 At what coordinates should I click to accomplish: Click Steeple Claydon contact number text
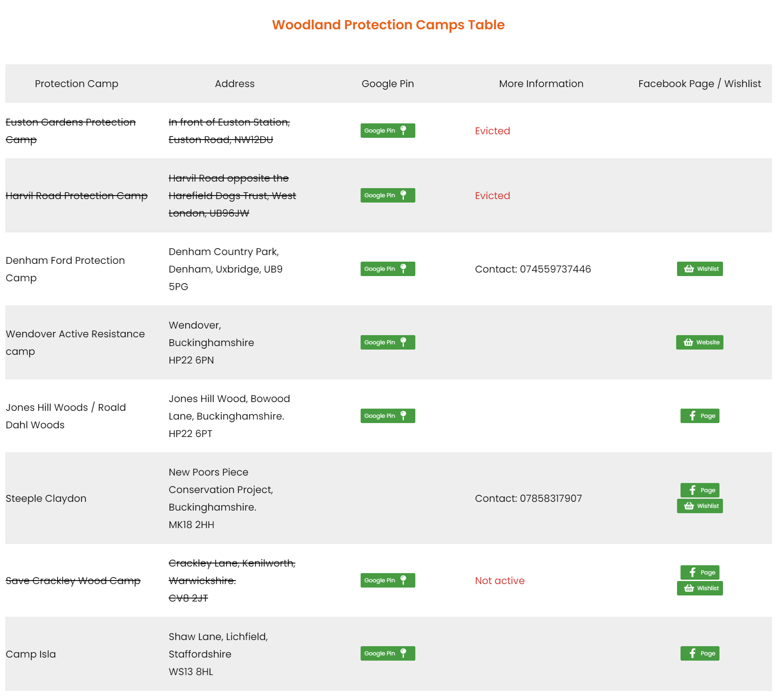tap(528, 498)
